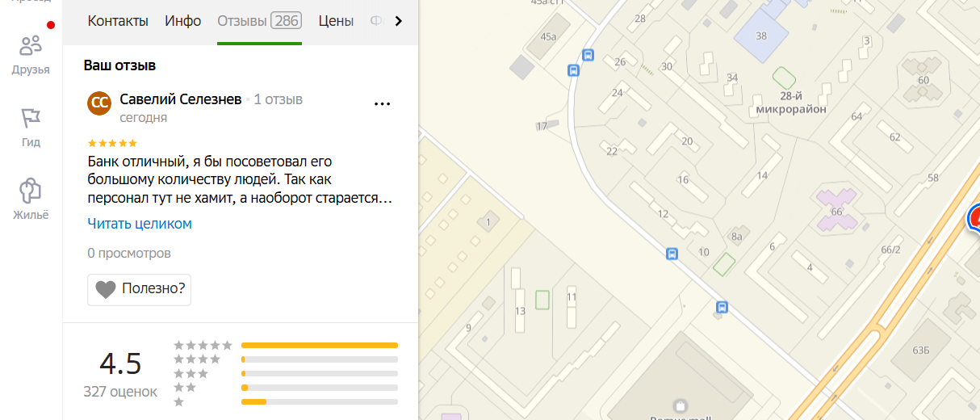Viewport: 980px width, 420px height.
Task: Filter by the five-star rating bar
Action: coord(320,345)
